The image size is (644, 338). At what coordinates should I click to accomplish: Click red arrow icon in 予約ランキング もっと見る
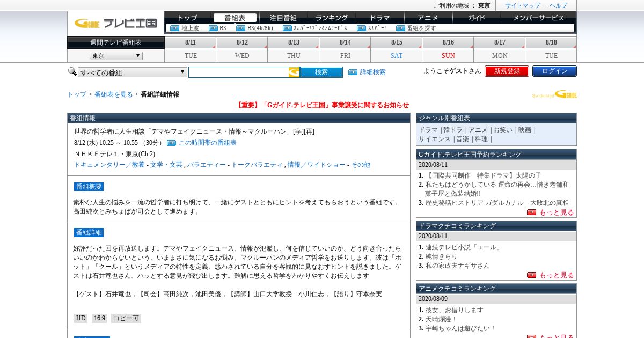[x=531, y=212]
